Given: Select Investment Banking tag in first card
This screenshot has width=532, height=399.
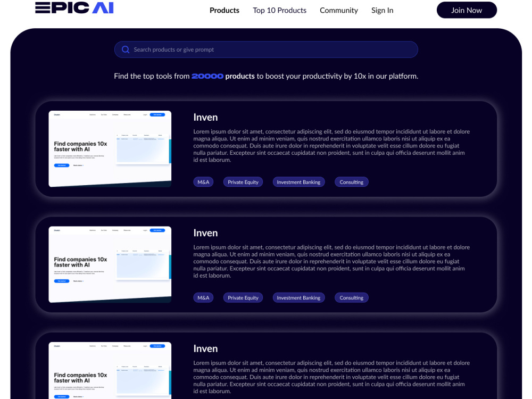Looking at the screenshot, I should 298,182.
